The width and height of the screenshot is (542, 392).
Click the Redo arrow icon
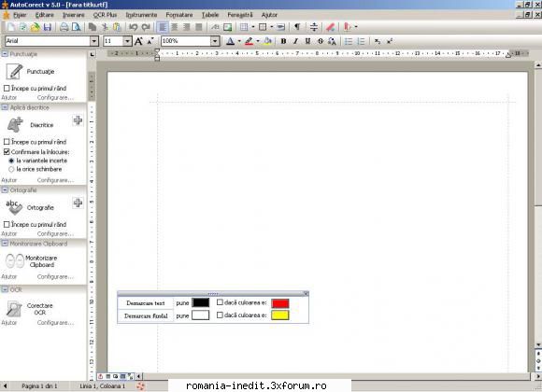point(146,27)
